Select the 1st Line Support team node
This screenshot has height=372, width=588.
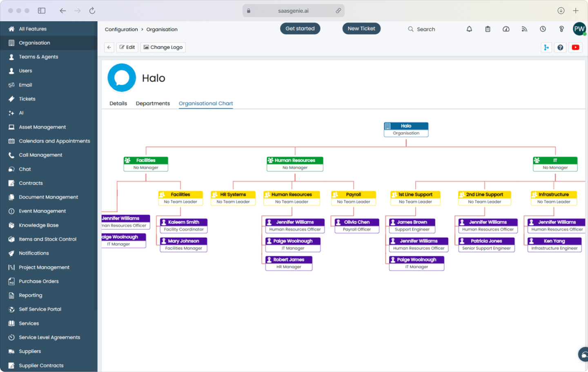[416, 198]
